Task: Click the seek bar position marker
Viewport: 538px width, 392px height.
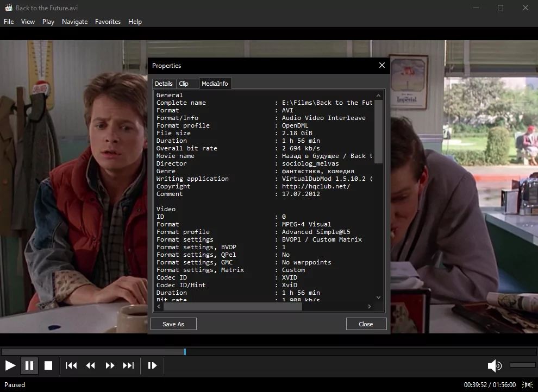Action: point(185,352)
